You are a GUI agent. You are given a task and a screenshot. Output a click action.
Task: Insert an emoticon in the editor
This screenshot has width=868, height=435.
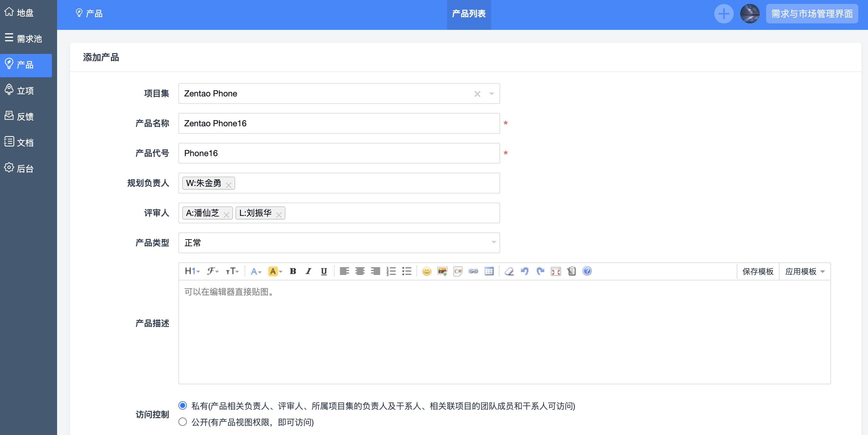(427, 271)
